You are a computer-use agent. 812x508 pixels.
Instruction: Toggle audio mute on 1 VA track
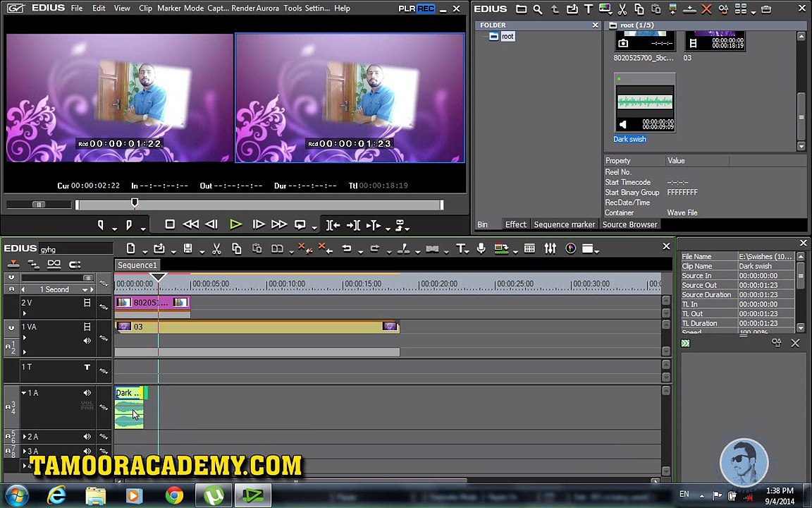(x=87, y=341)
